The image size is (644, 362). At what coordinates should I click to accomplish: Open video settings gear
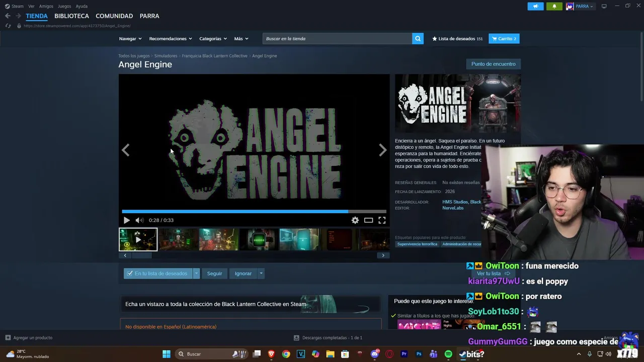click(x=355, y=220)
